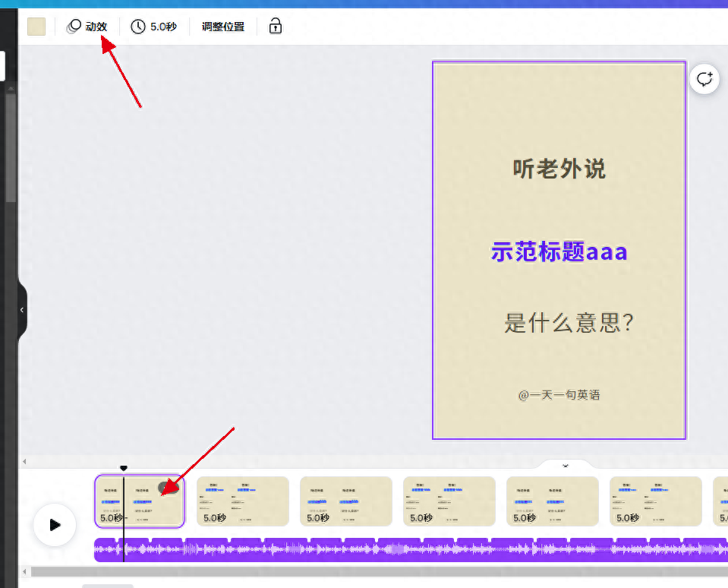Click the animation rings icon next to 动效 label

point(74,26)
